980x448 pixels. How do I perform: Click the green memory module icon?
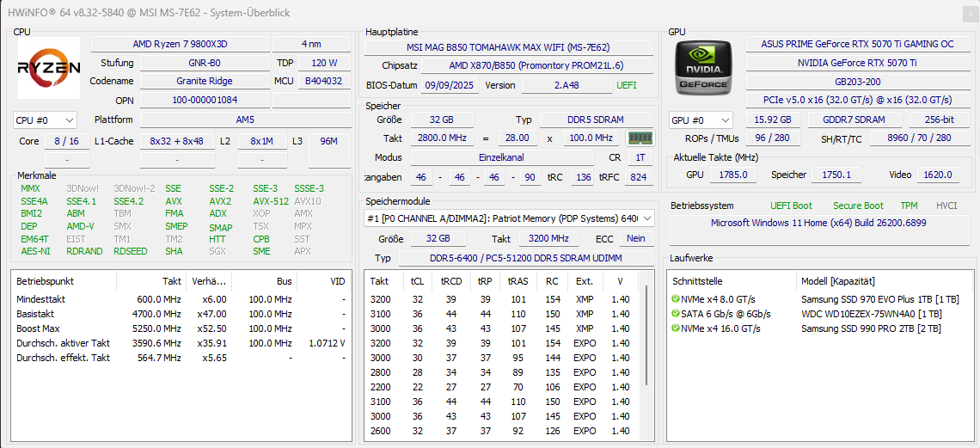coord(639,138)
